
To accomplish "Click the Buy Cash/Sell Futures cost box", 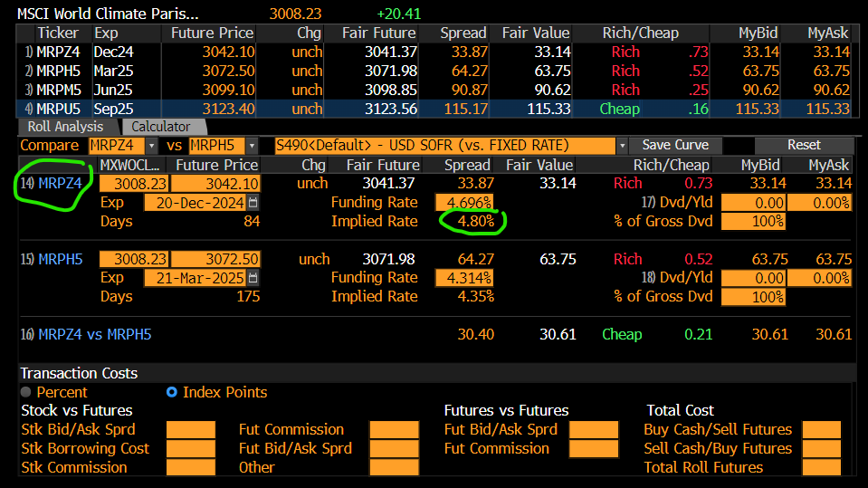I will [822, 430].
